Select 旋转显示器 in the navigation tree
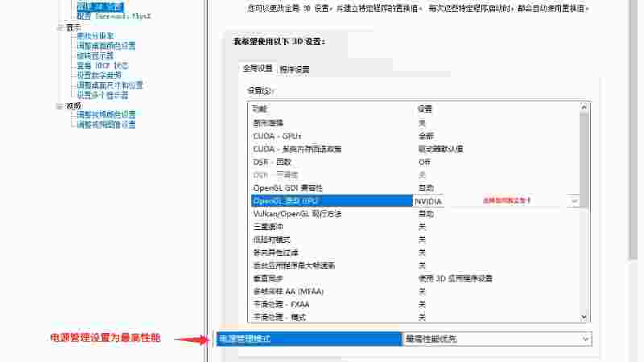This screenshot has height=362, width=644. (x=95, y=56)
